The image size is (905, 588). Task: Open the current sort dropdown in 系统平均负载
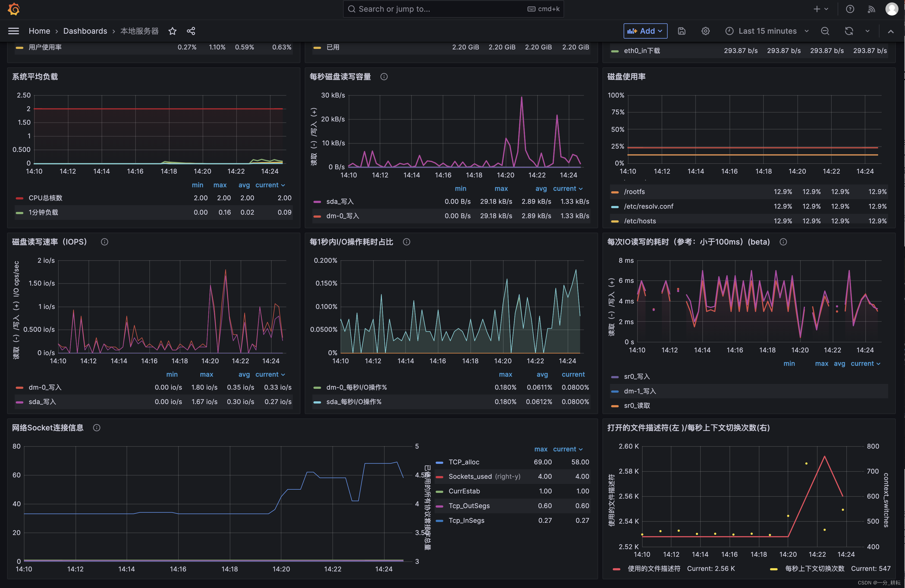point(270,185)
